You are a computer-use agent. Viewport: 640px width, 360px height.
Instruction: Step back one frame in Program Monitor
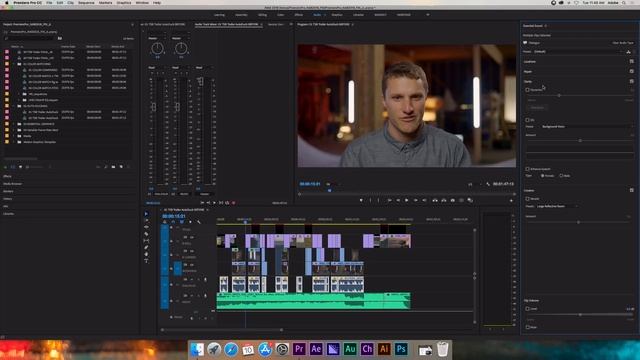(x=398, y=200)
